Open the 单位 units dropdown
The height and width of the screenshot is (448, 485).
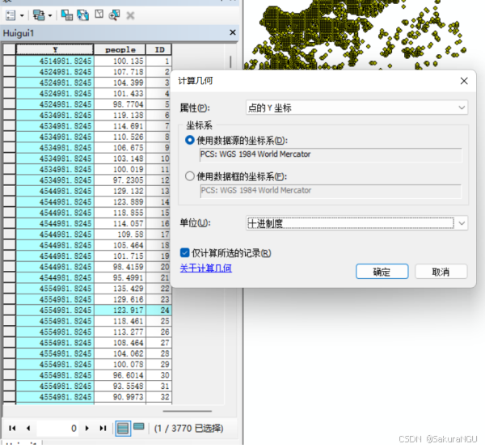356,223
